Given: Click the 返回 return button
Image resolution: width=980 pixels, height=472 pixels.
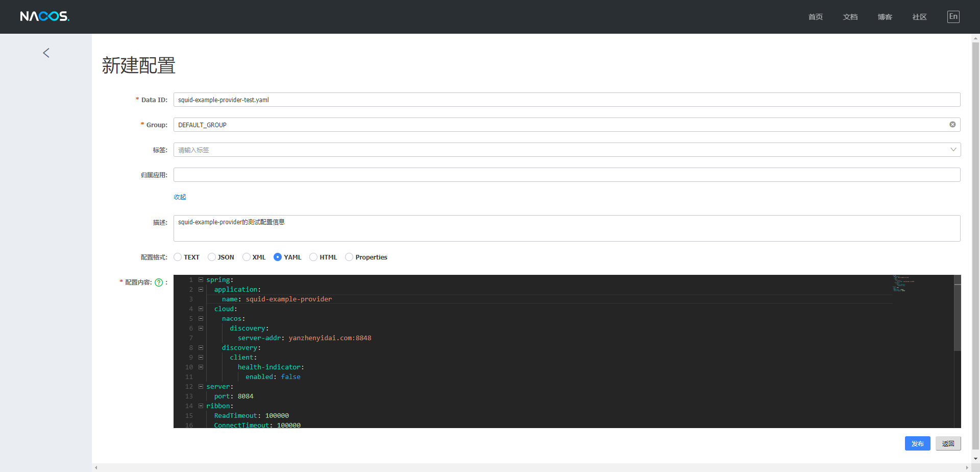Looking at the screenshot, I should pos(948,443).
